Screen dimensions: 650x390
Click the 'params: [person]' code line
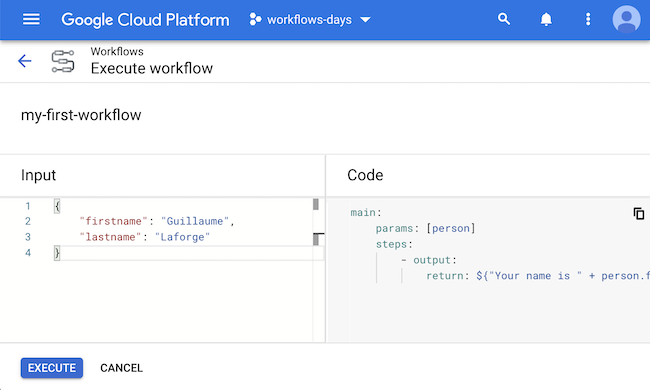click(425, 228)
